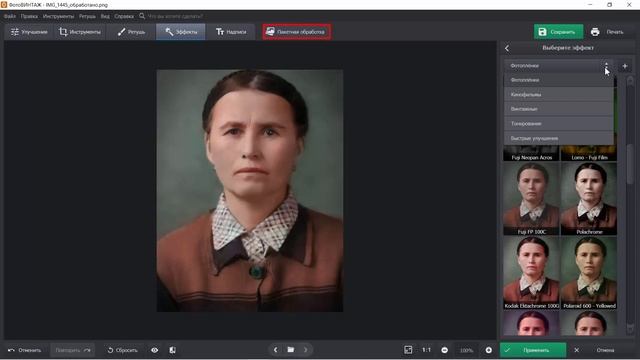
Task: Apply the Fuji FP 100C effect
Action: tap(531, 199)
